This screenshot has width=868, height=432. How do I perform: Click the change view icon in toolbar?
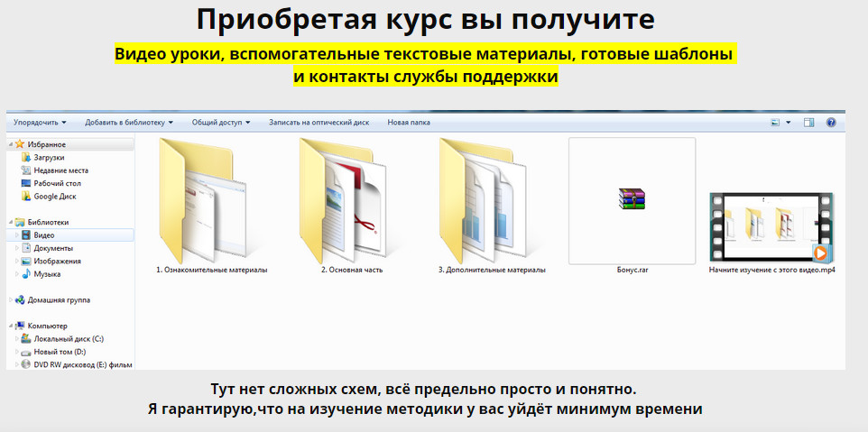click(x=776, y=123)
